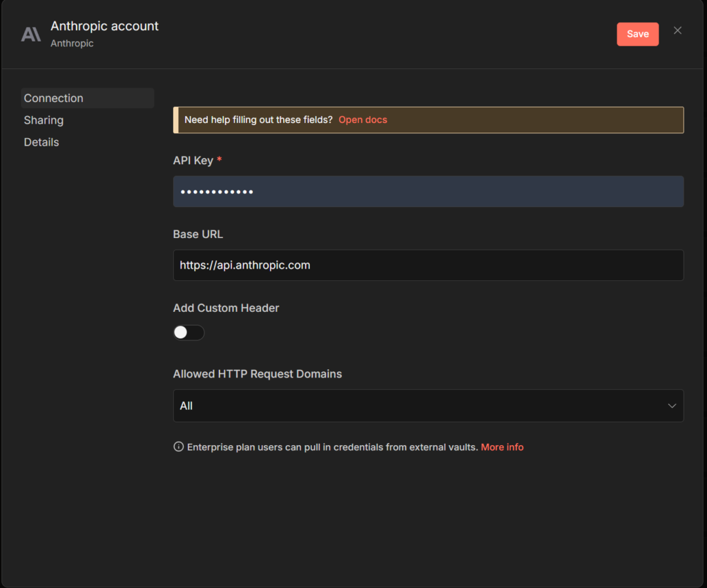This screenshot has height=588, width=707.
Task: Click the "Anthropic account" credential title
Action: (x=104, y=26)
